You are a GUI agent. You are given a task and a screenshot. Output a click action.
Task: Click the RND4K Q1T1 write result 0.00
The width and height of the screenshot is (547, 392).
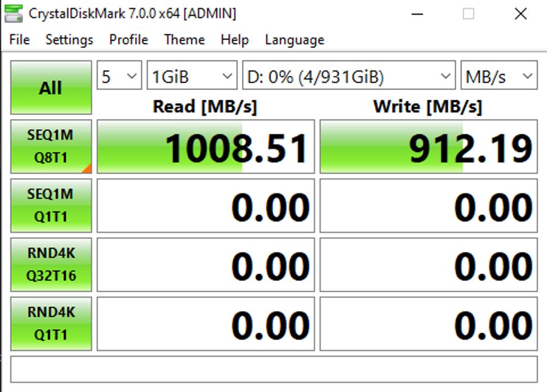[428, 324]
